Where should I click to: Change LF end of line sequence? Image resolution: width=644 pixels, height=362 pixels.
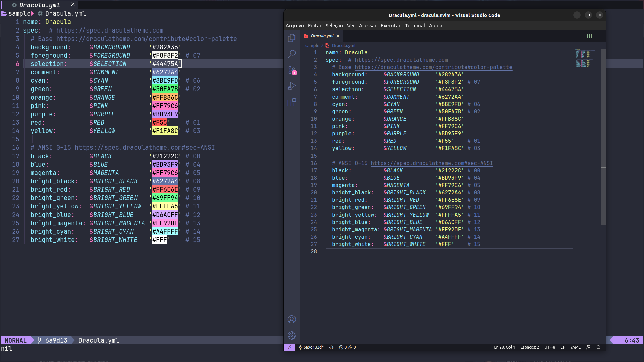click(x=562, y=347)
